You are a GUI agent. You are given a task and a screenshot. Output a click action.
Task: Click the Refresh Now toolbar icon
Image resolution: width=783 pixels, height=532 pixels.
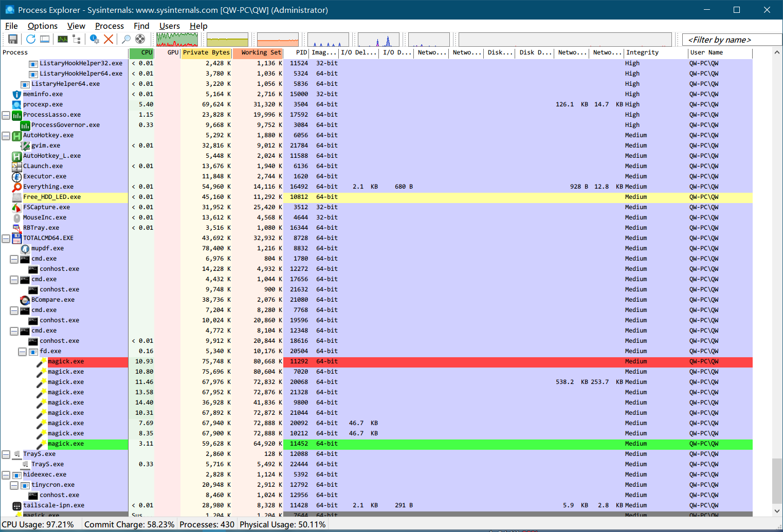[x=31, y=39]
